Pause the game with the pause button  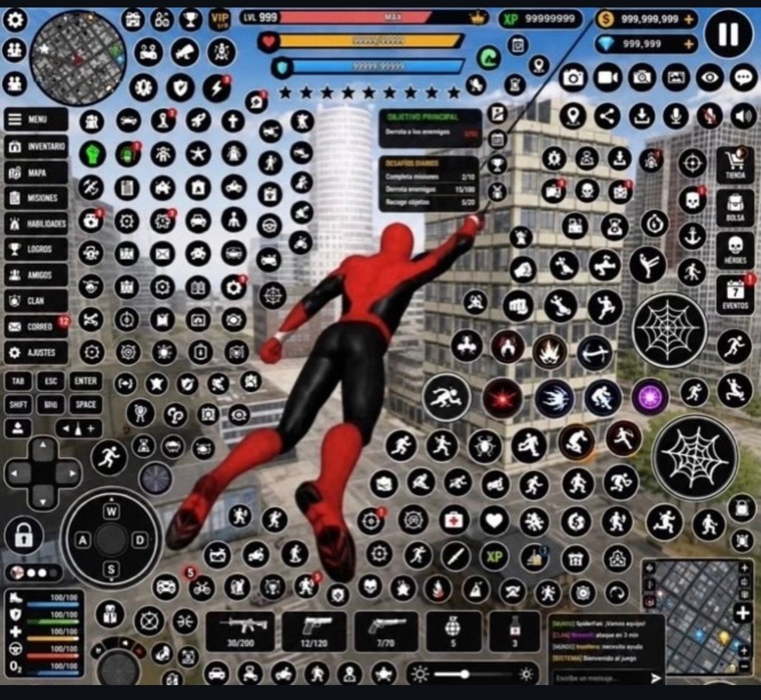coord(728,34)
